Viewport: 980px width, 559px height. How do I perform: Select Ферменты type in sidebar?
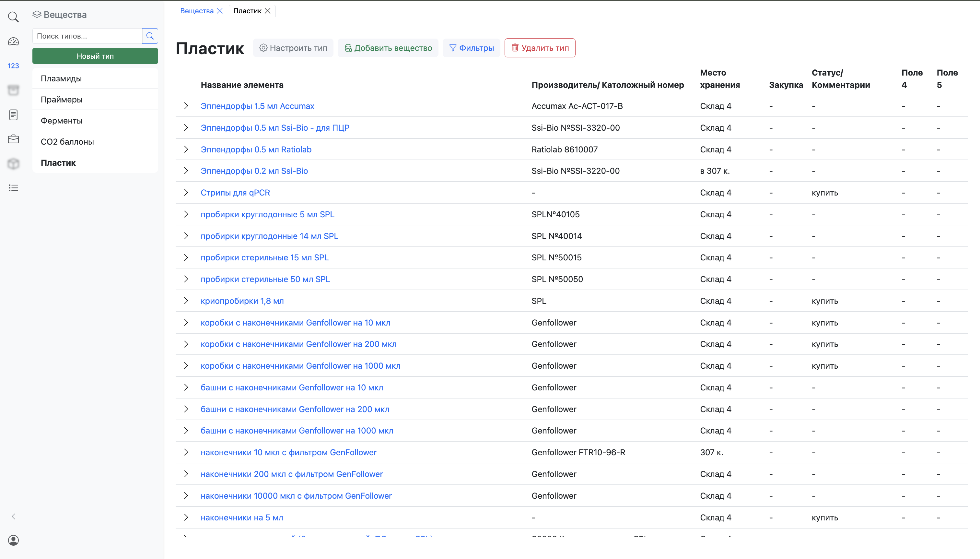tap(61, 121)
